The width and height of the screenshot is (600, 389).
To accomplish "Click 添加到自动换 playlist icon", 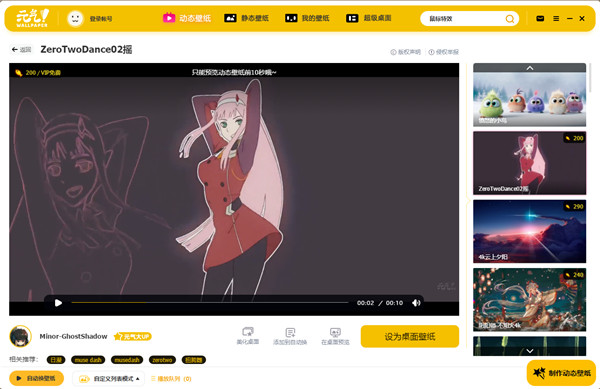I will 290,336.
